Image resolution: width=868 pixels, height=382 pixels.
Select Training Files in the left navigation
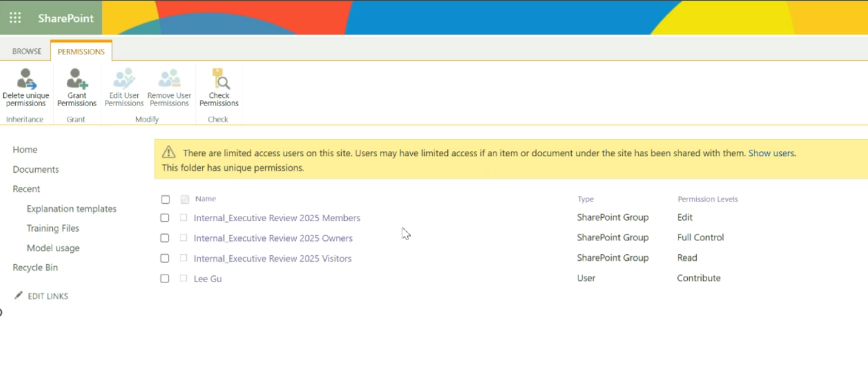53,228
